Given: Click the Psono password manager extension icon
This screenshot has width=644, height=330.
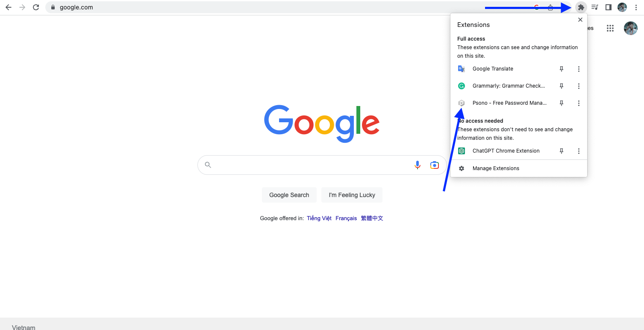Looking at the screenshot, I should 462,103.
